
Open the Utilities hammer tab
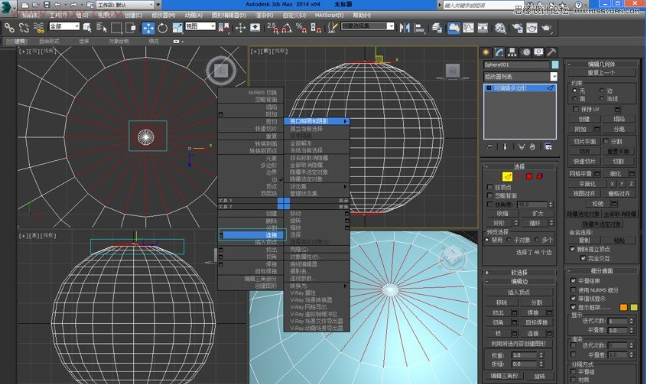tap(552, 52)
